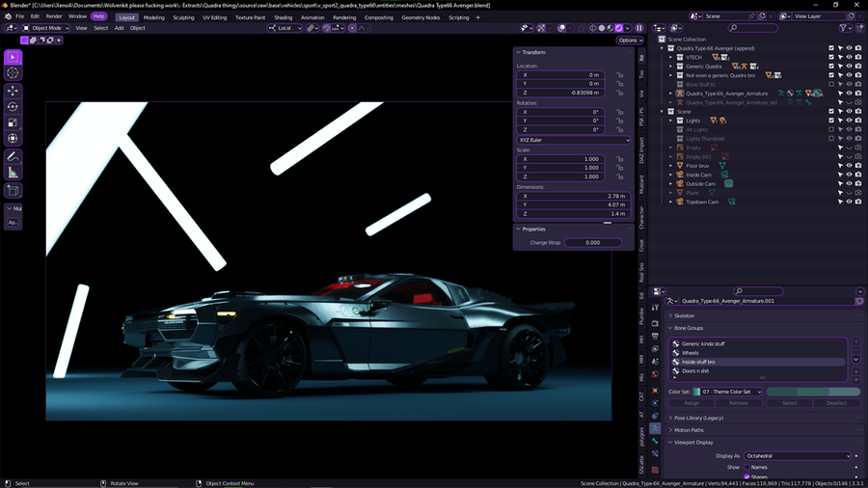Click the first color swatch of Color Set

782,392
